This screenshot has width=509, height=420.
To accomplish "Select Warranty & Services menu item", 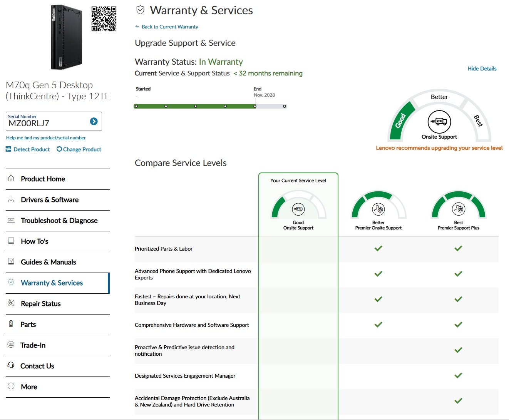I will click(58, 283).
